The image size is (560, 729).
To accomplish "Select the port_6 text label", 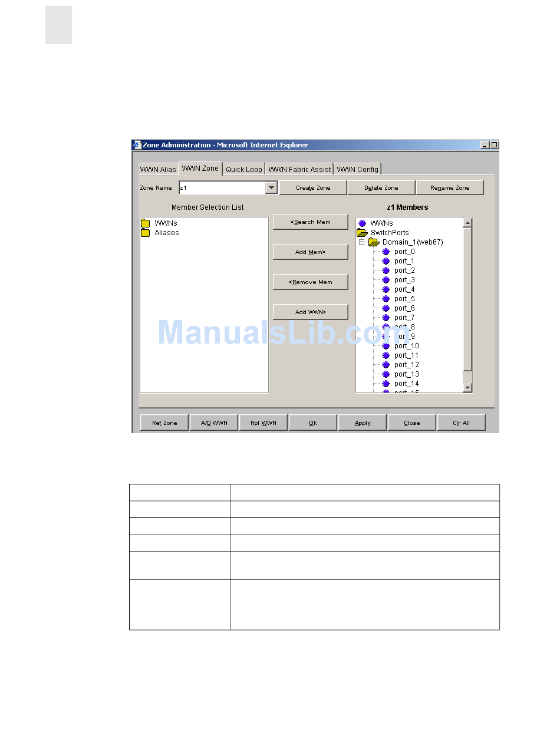I will coord(404,308).
